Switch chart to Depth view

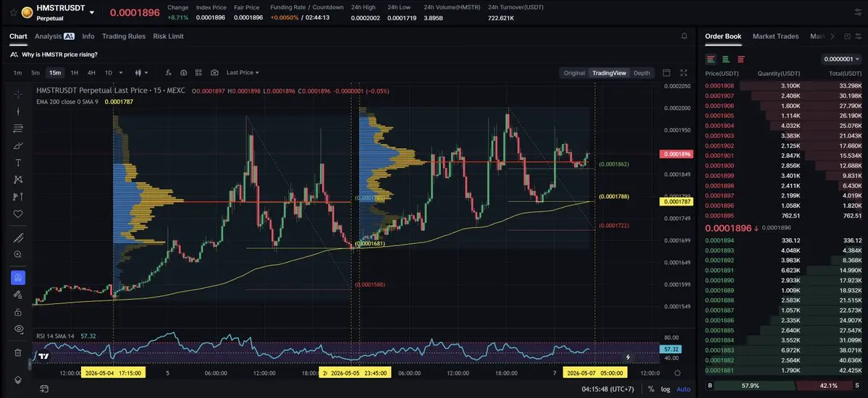click(641, 73)
